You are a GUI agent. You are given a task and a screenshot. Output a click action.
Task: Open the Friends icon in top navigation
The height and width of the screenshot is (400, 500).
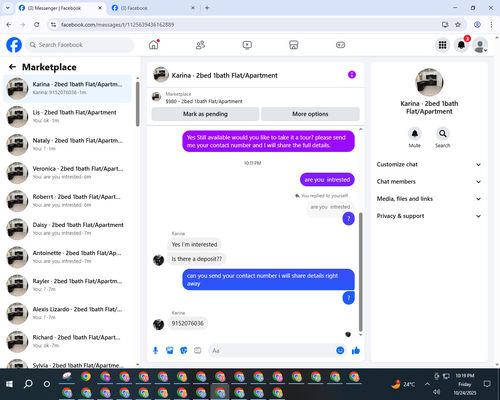pos(200,45)
